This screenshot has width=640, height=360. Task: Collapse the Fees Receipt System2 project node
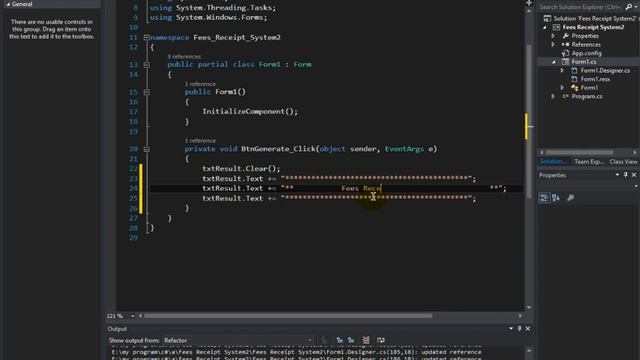(544, 27)
